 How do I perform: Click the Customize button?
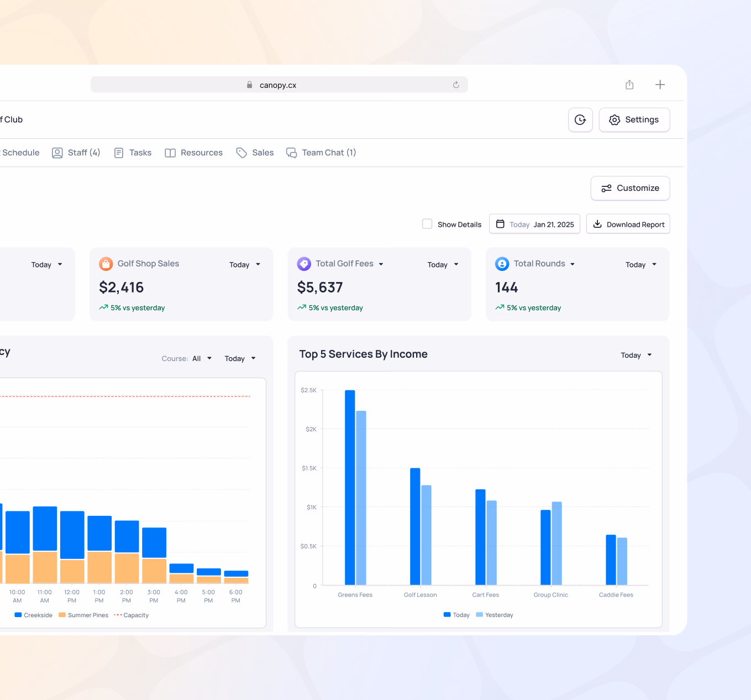[x=631, y=189]
